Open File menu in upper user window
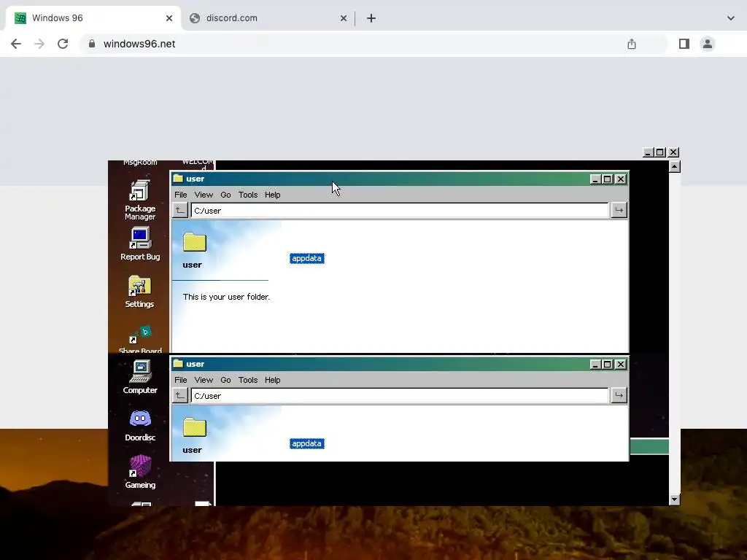Image resolution: width=747 pixels, height=560 pixels. 181,195
